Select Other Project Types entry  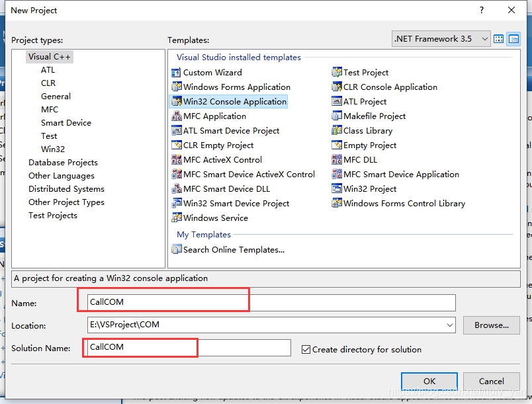click(x=66, y=202)
